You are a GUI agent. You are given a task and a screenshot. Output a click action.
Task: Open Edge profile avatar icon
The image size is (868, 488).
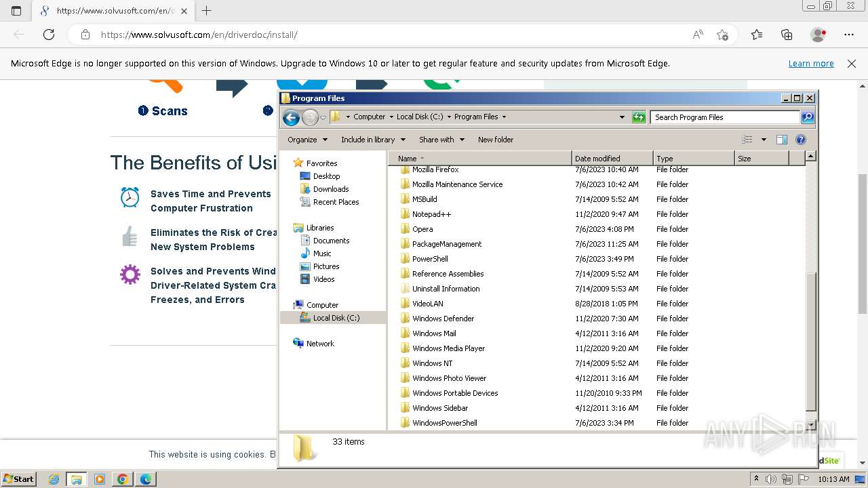(x=818, y=35)
